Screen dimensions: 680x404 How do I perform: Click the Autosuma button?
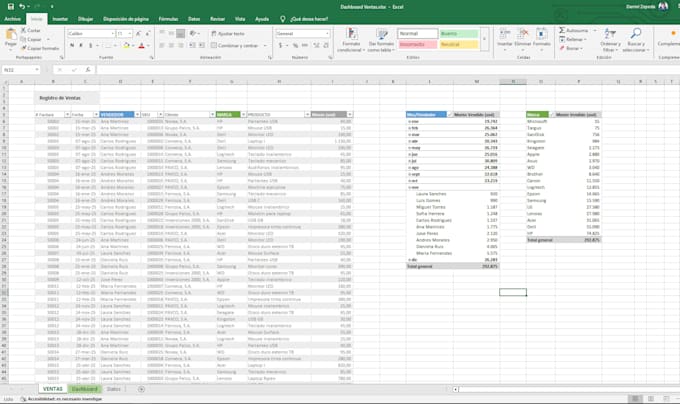click(574, 30)
